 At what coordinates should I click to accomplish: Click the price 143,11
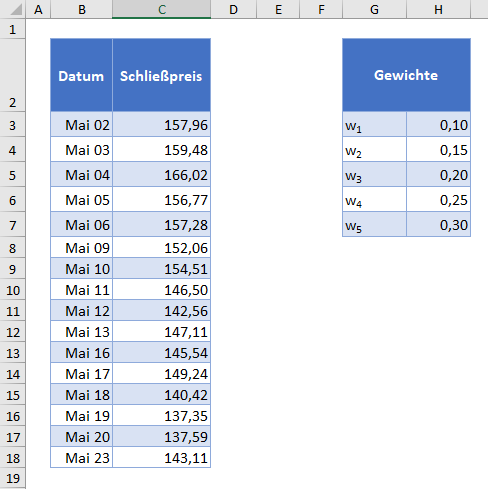point(162,457)
